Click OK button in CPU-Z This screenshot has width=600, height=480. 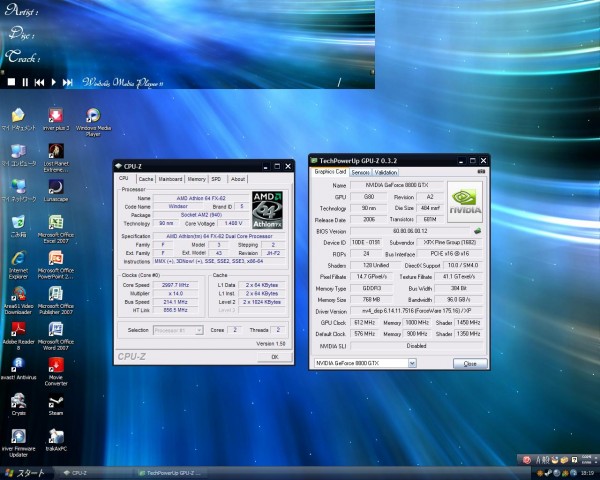click(275, 357)
